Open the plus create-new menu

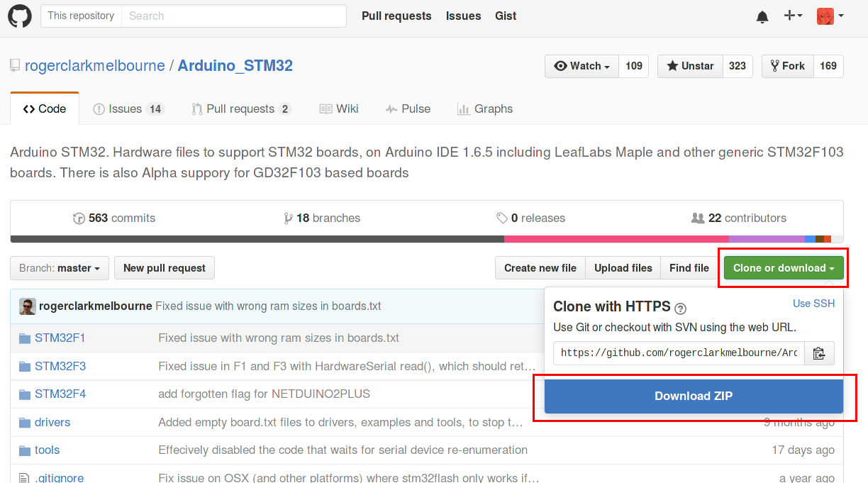click(793, 16)
